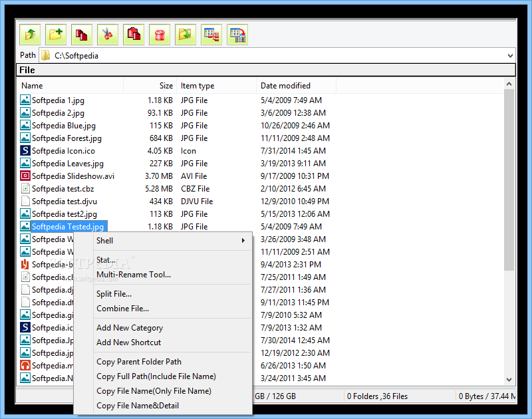
Task: Click the 0 Folders ,36 Files status
Action: tap(377, 396)
